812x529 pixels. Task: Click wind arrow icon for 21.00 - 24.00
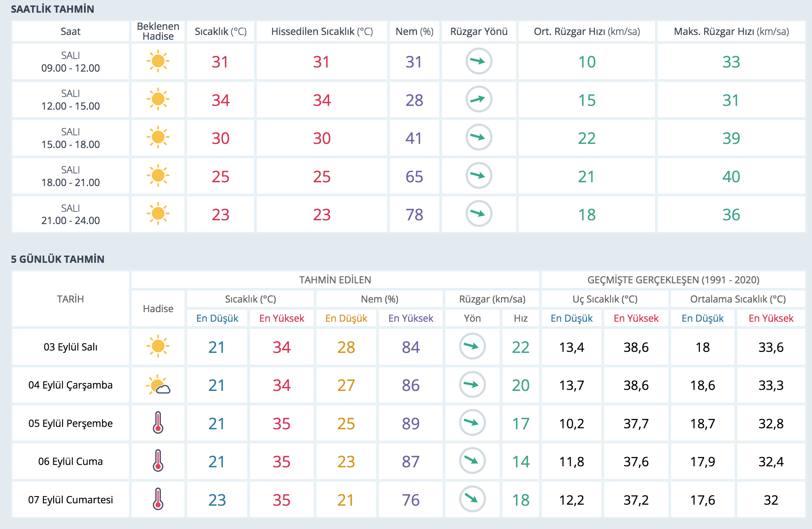click(479, 214)
